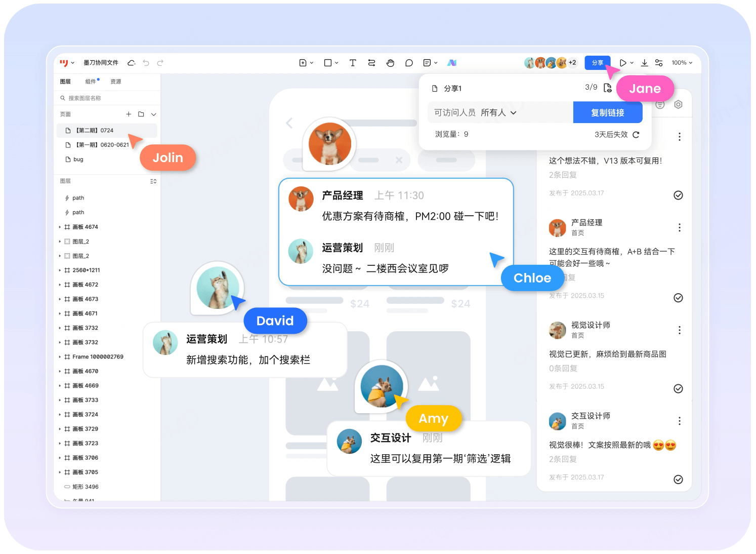Image resolution: width=756 pixels, height=554 pixels.
Task: Open the comment bubble tool
Action: 409,63
